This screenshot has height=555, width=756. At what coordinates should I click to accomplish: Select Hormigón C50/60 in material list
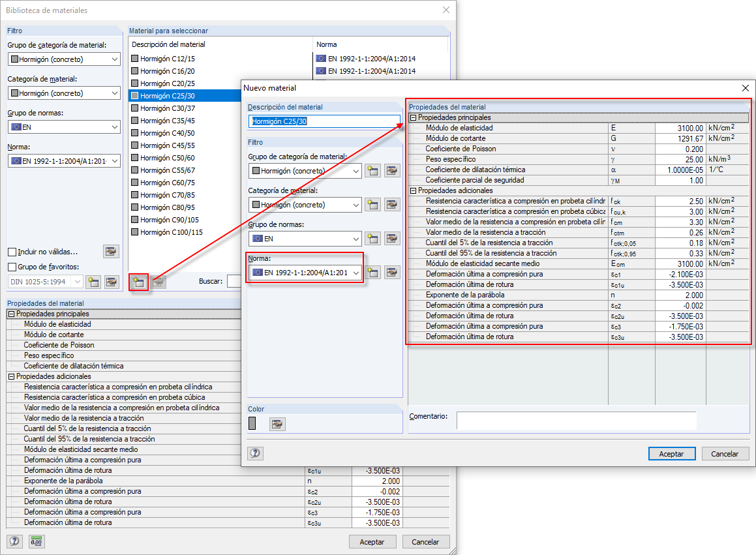pyautogui.click(x=167, y=158)
